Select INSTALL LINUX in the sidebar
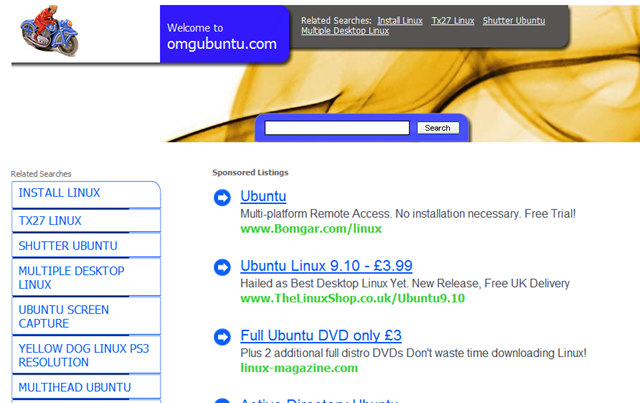This screenshot has height=403, width=640. [x=86, y=195]
